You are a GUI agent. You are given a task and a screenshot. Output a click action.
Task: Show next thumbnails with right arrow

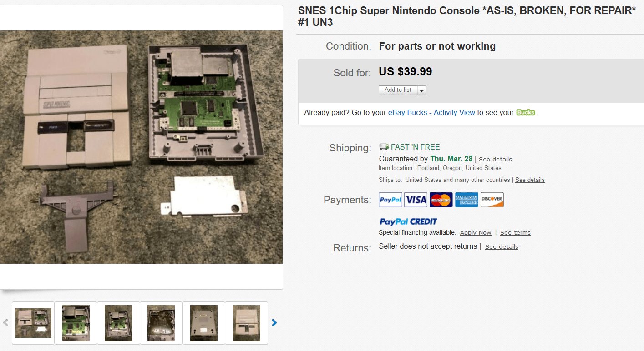click(x=274, y=323)
